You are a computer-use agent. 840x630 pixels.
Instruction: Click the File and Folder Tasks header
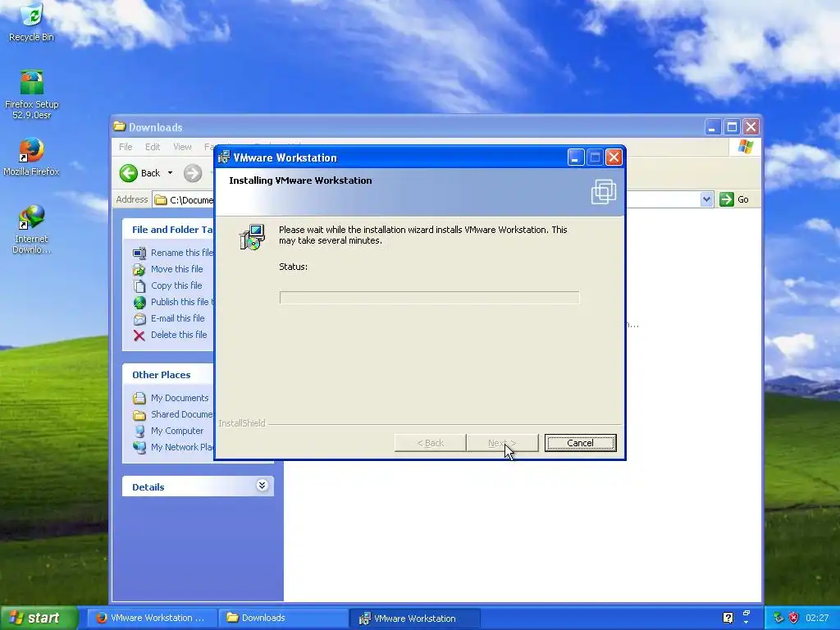coord(167,230)
